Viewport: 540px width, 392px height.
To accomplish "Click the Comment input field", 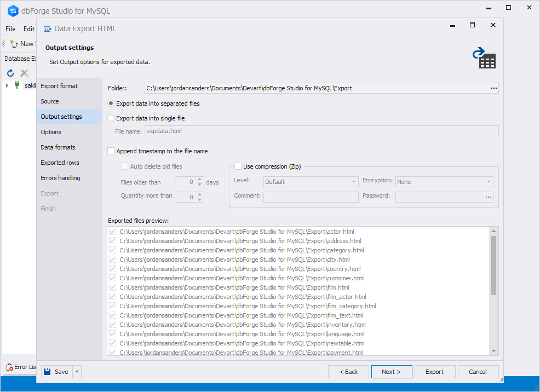I will pos(311,197).
